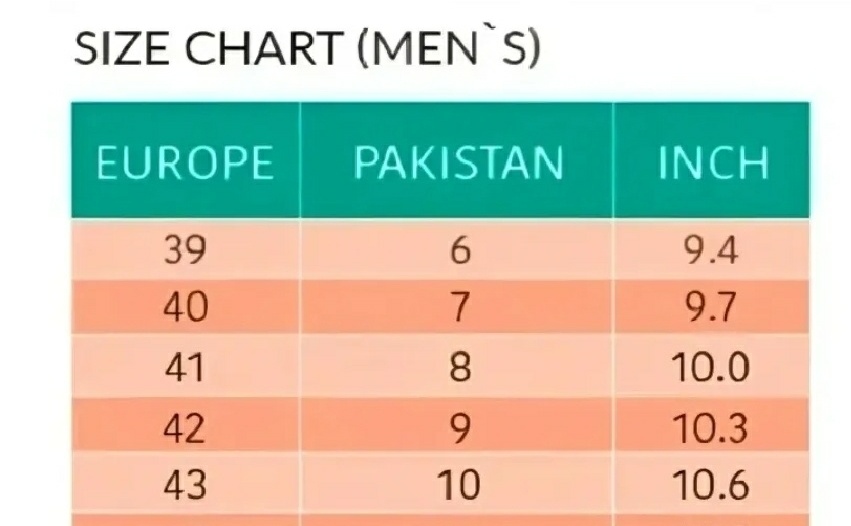Click the 9.7 inch value
Screen dimensions: 851x526
(x=712, y=307)
